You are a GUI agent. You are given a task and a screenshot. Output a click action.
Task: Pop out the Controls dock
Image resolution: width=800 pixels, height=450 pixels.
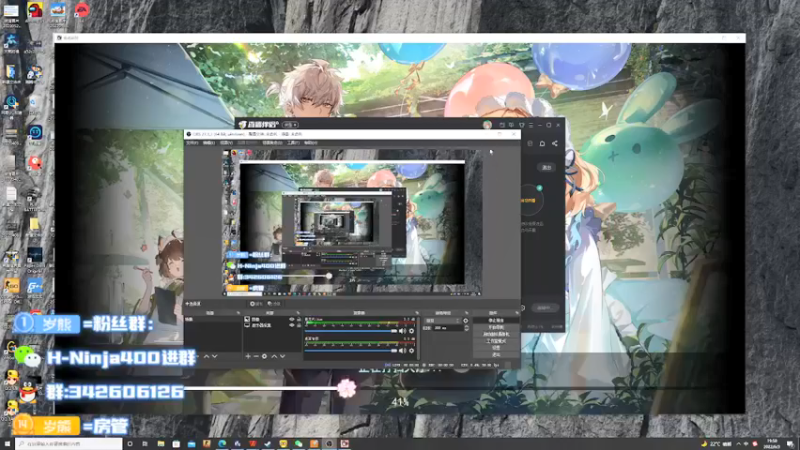tap(517, 313)
